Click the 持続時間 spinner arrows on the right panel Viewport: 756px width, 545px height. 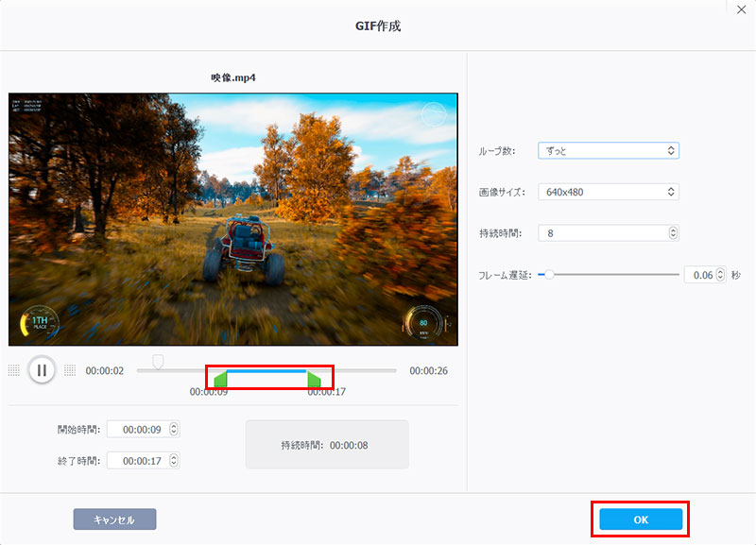(x=673, y=233)
